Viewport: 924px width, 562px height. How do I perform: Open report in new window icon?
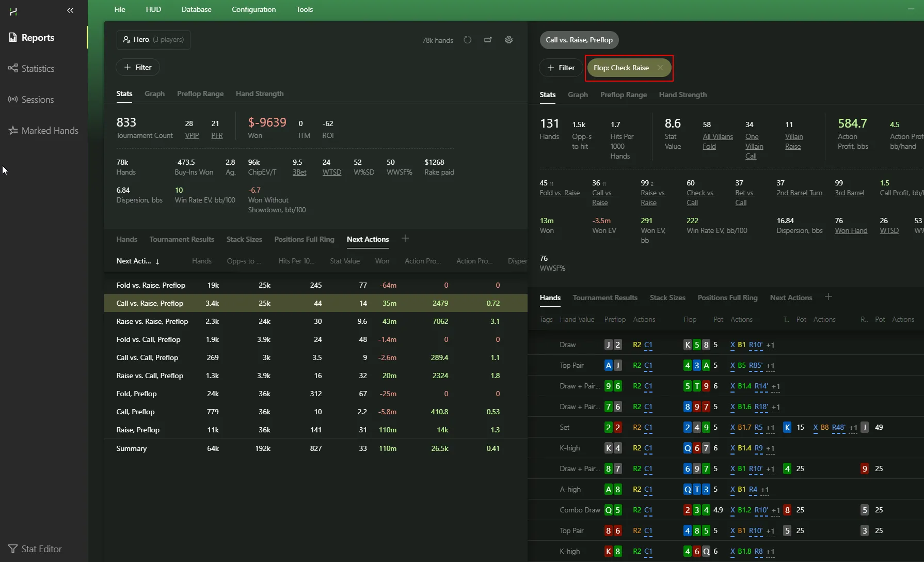coord(488,40)
